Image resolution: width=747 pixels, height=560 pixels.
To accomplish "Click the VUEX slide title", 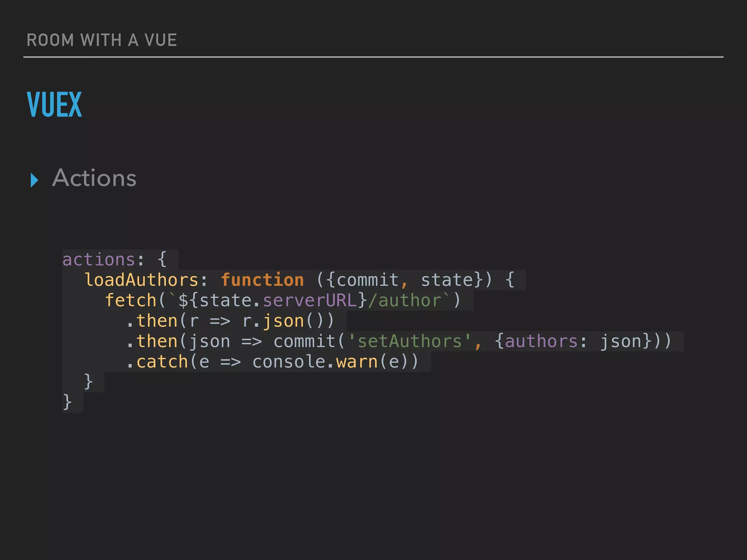I will click(54, 105).
